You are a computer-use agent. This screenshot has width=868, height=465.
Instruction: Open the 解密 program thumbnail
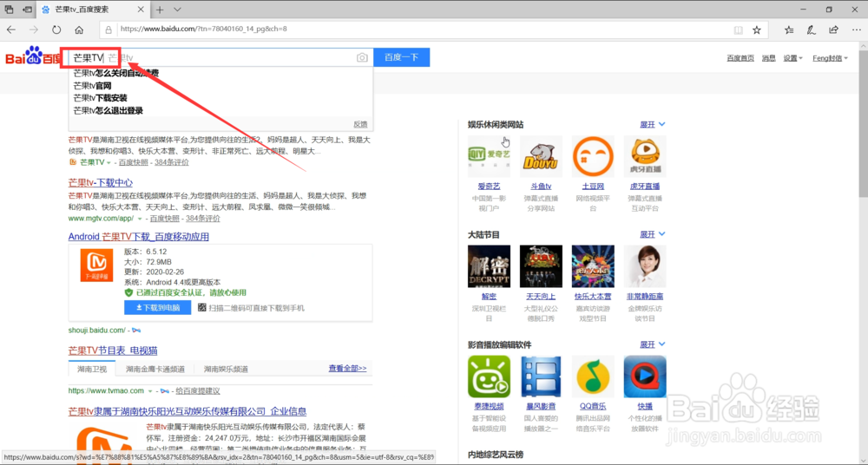[x=489, y=266]
